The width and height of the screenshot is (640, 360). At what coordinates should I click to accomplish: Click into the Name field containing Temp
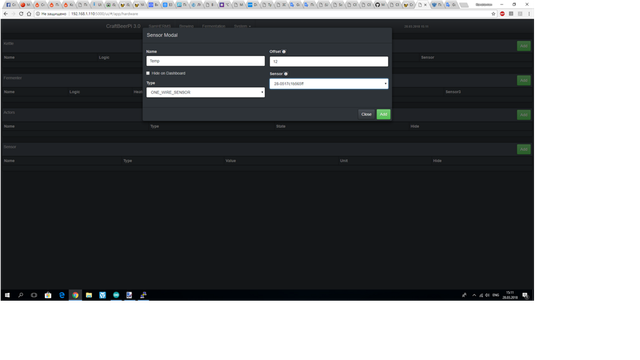(x=205, y=61)
